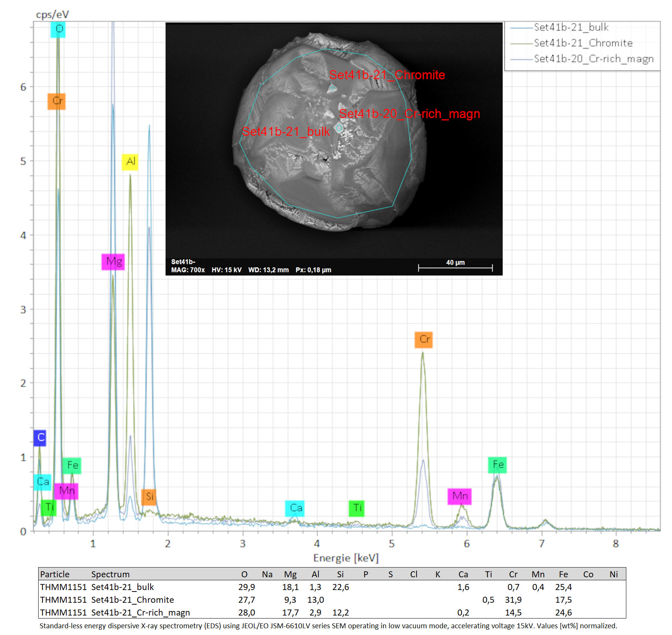Click the cps/eV y-axis title
The height and width of the screenshot is (635, 672).
pos(52,15)
